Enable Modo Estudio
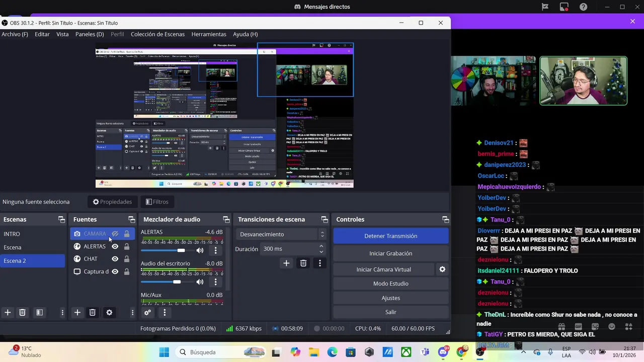This screenshot has width=644, height=362. tap(390, 284)
